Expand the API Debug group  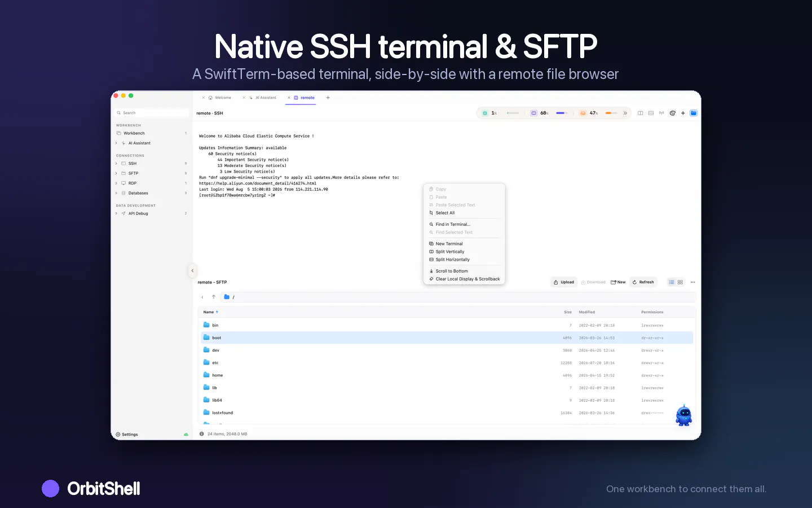[x=116, y=213]
